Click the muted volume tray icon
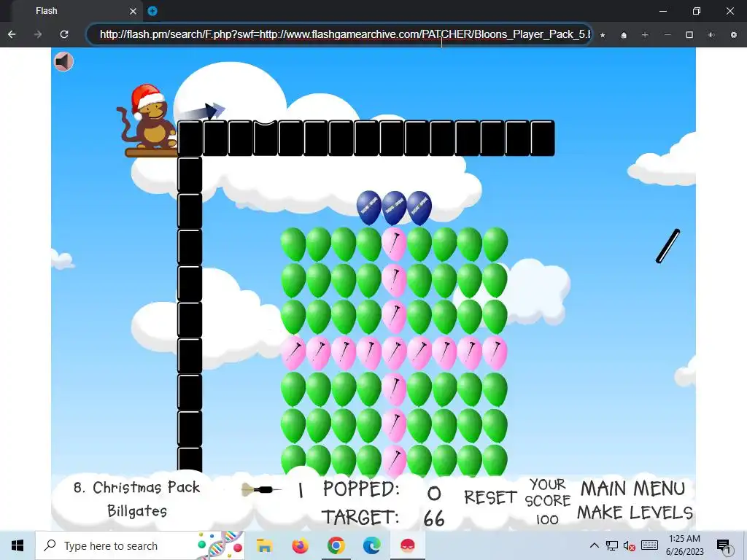 (630, 545)
